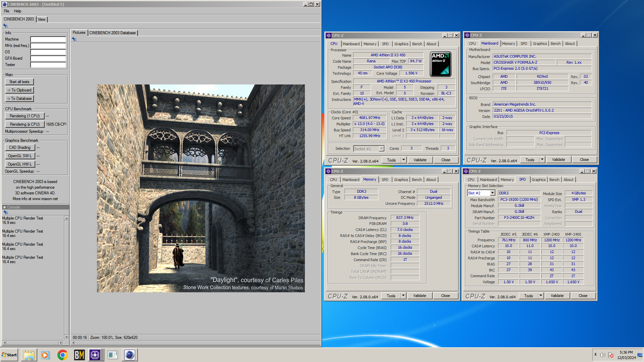Click the CPU-Z icon of the SPD window
Screen dimensions: 644x362
[x=466, y=171]
